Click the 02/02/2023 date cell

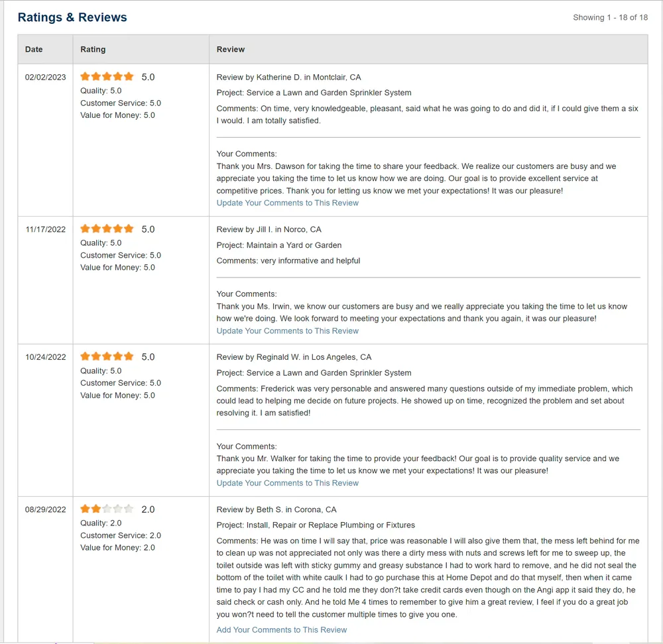pos(46,77)
